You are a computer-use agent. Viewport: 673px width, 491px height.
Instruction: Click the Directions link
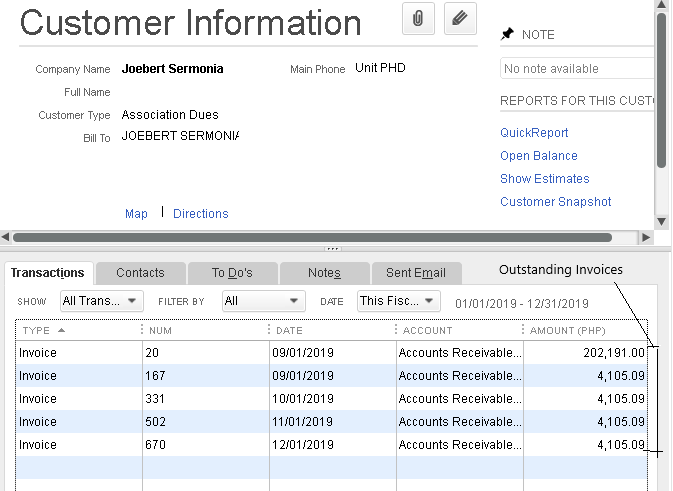click(200, 214)
